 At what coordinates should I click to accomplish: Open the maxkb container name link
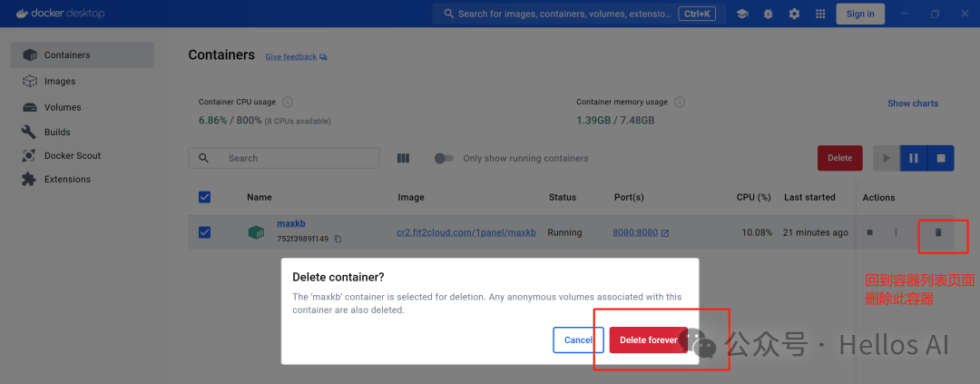291,223
